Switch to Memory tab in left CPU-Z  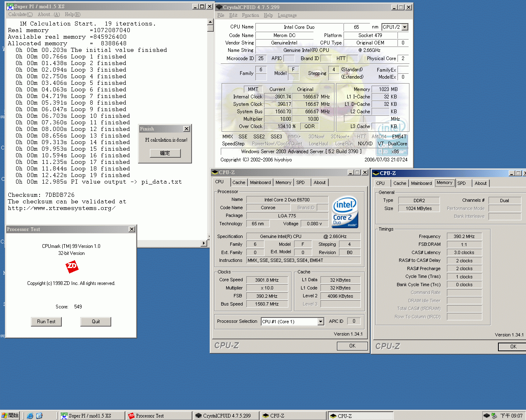pyautogui.click(x=283, y=182)
